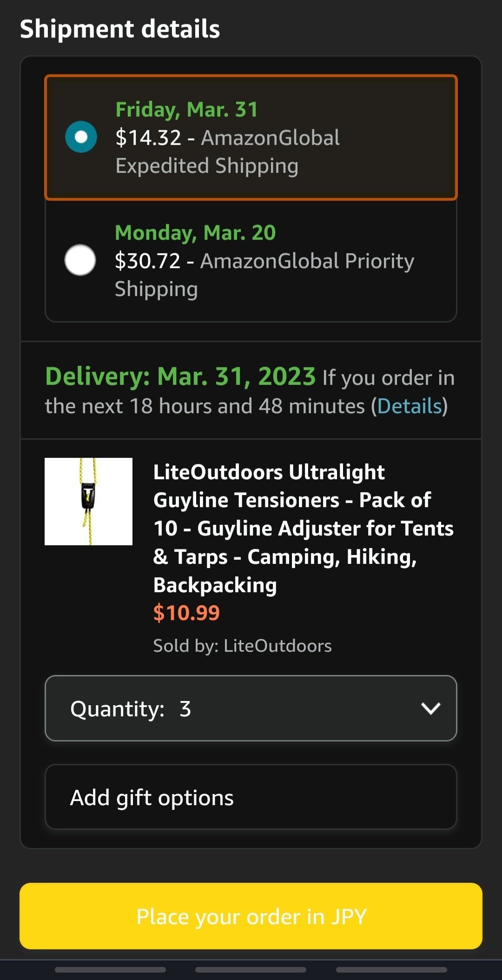The height and width of the screenshot is (980, 502).
Task: Click the chevron arrow in Quantity box
Action: [x=430, y=708]
